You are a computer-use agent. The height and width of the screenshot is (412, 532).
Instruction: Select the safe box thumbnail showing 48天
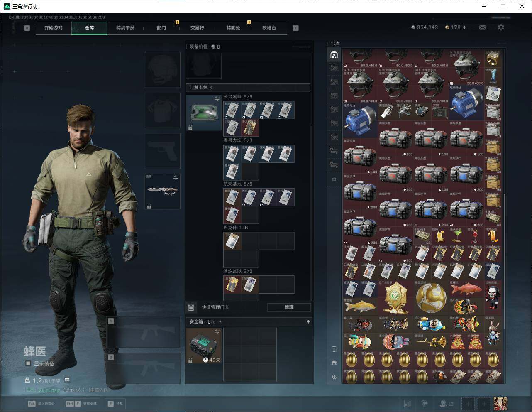(203, 346)
